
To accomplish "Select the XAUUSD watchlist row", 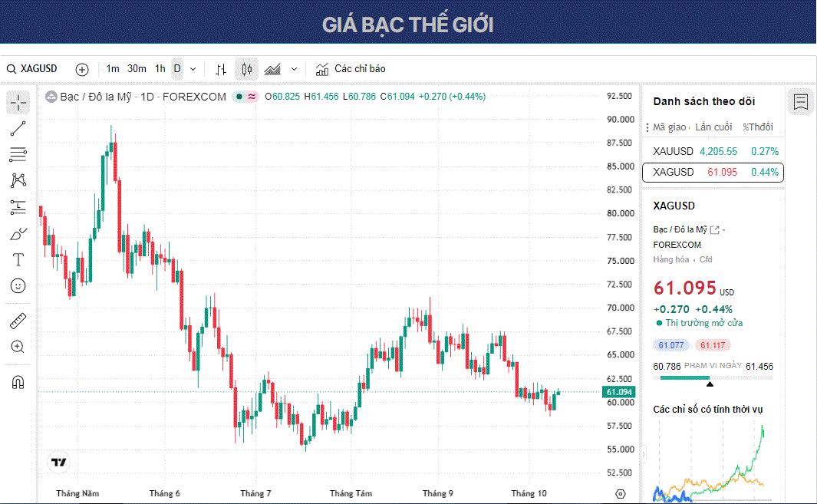I will [713, 151].
